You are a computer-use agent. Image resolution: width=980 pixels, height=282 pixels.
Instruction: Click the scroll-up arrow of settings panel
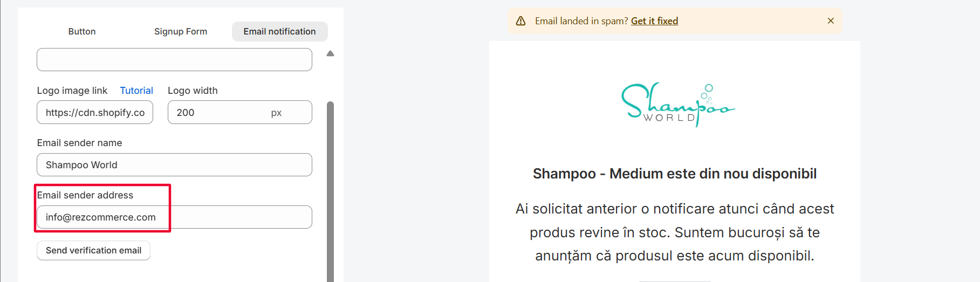click(x=330, y=53)
